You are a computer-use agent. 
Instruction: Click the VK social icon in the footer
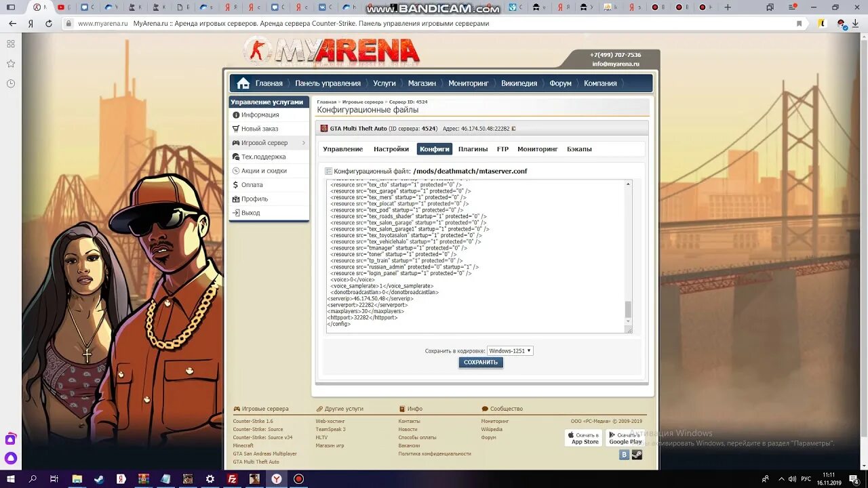coord(624,454)
